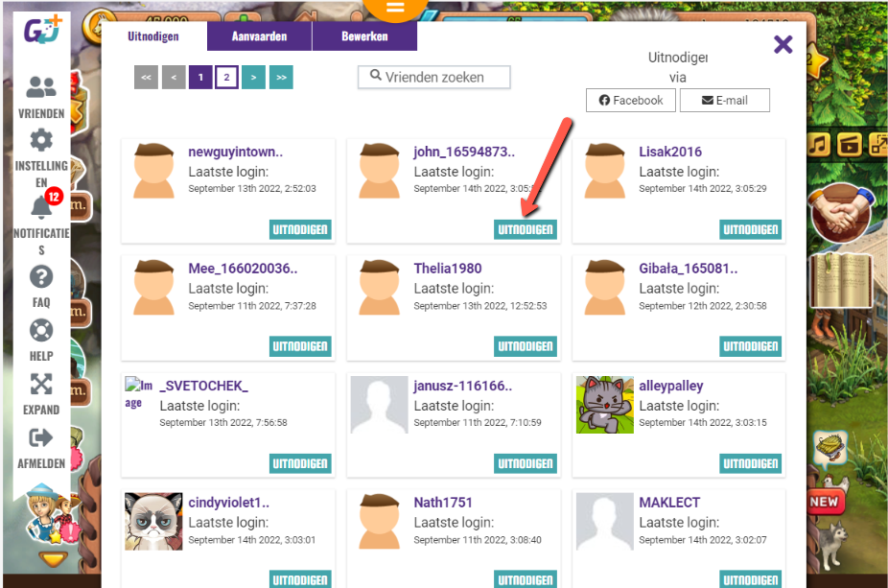Viewport: 888px width, 588px height.
Task: Go to page 2 of friends list
Action: coord(227,78)
